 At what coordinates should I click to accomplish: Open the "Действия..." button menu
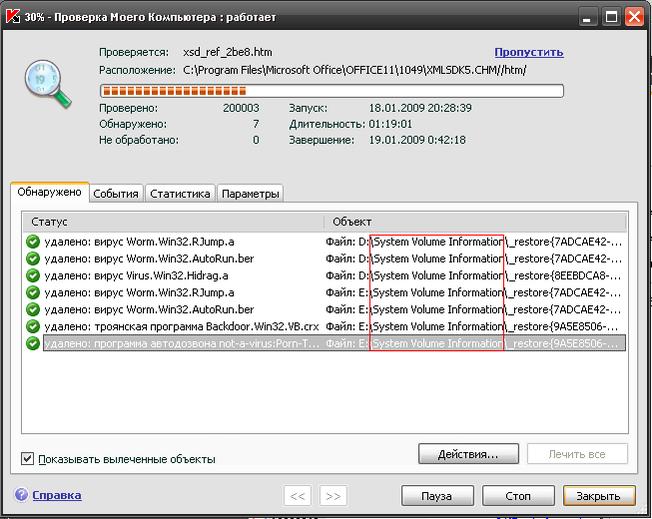[467, 455]
